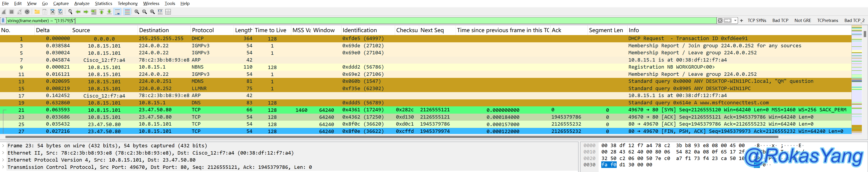The height and width of the screenshot is (172, 868).
Task: Apply the Bad TCP filter button
Action: tap(780, 21)
